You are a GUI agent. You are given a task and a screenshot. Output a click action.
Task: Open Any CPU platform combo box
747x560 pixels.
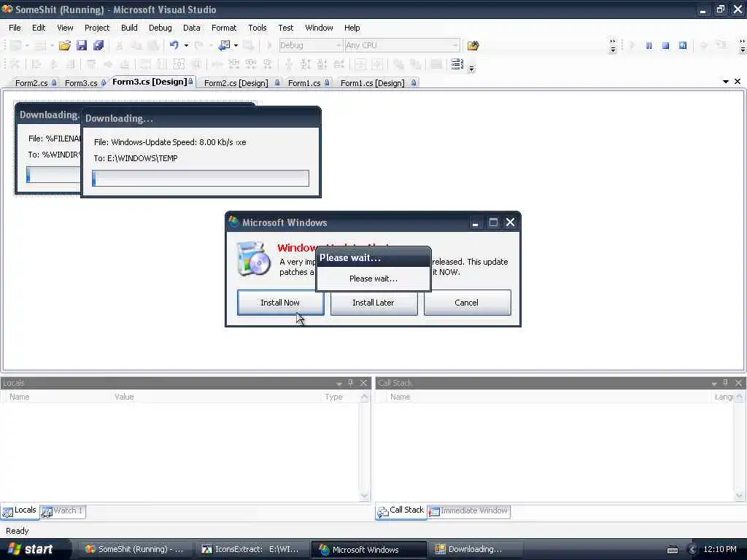tap(402, 45)
